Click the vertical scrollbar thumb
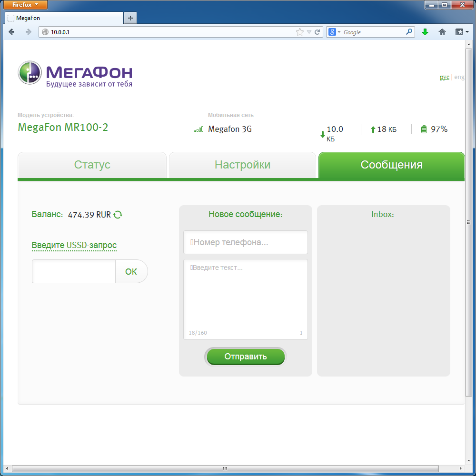This screenshot has height=476, width=476. click(468, 222)
